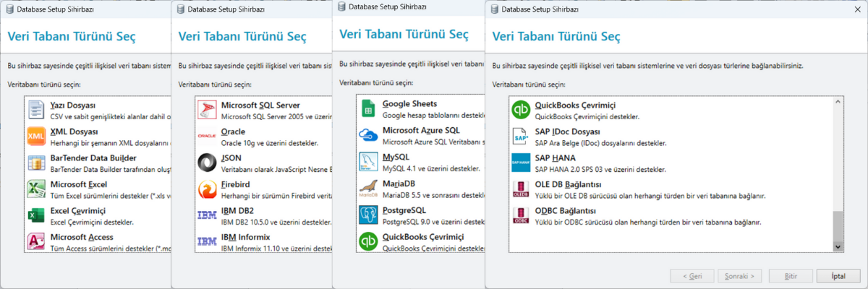Click the scrollbar up arrow
Screen dimensions: 868x289
(838, 102)
